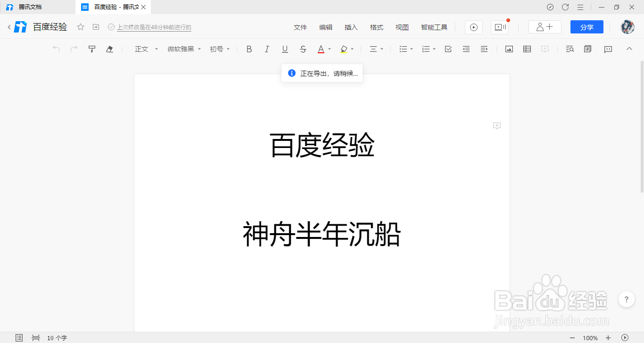Start slideshow presentation play button
This screenshot has height=343, width=644.
tap(474, 27)
